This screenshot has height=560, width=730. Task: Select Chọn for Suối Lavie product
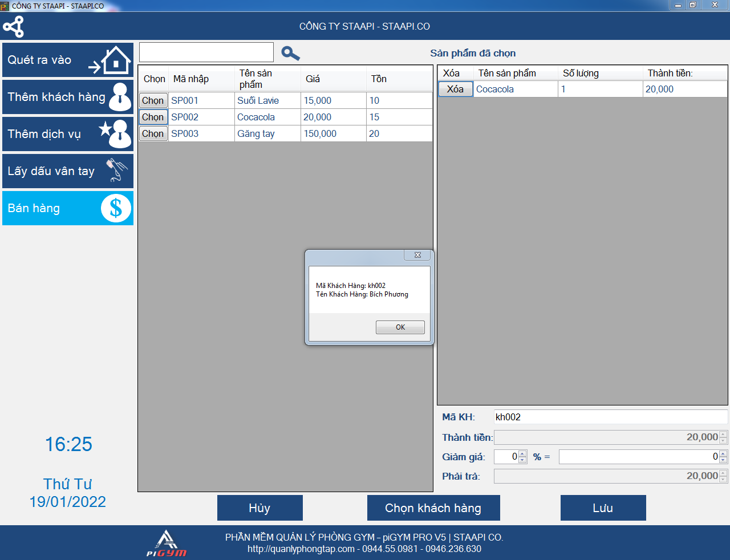[153, 100]
